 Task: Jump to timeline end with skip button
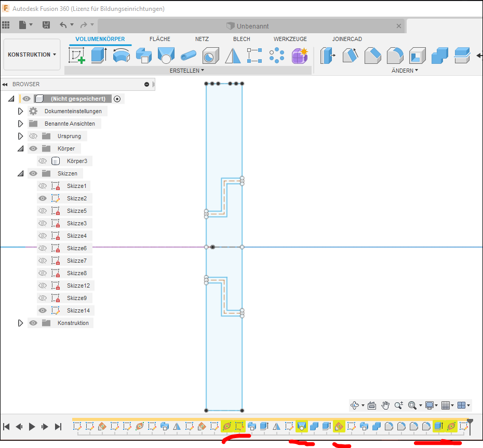click(58, 427)
